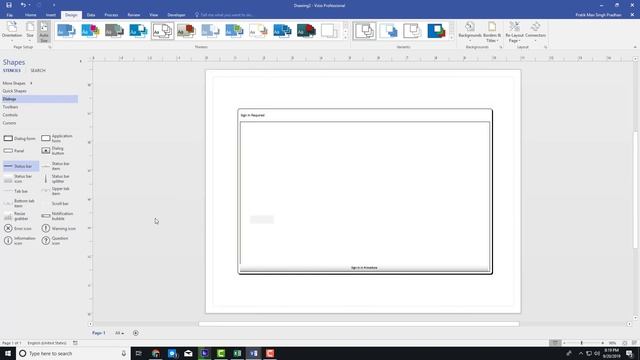Open the Layout group dialog launcher
640x360 pixels.
pyautogui.click(x=545, y=47)
